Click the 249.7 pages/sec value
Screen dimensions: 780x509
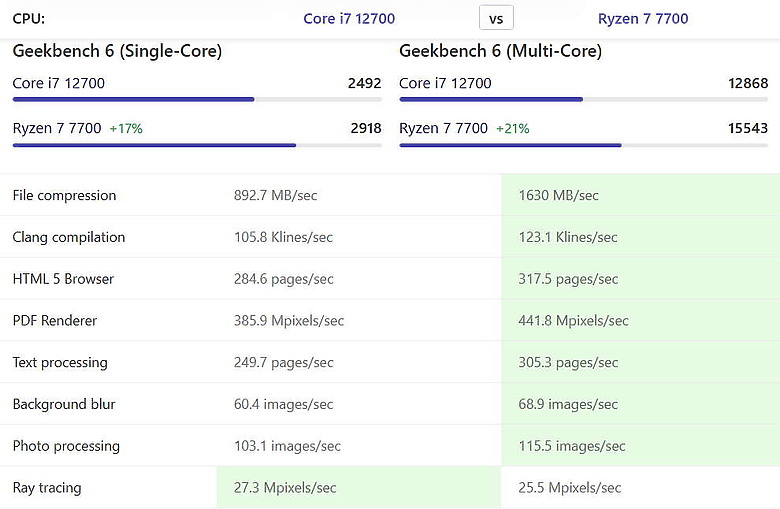pyautogui.click(x=284, y=363)
